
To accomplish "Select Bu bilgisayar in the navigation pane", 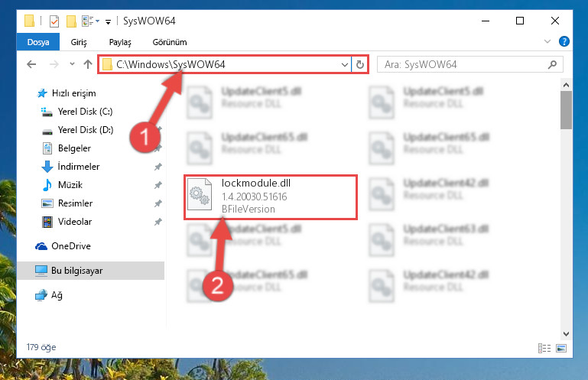I will pyautogui.click(x=91, y=271).
